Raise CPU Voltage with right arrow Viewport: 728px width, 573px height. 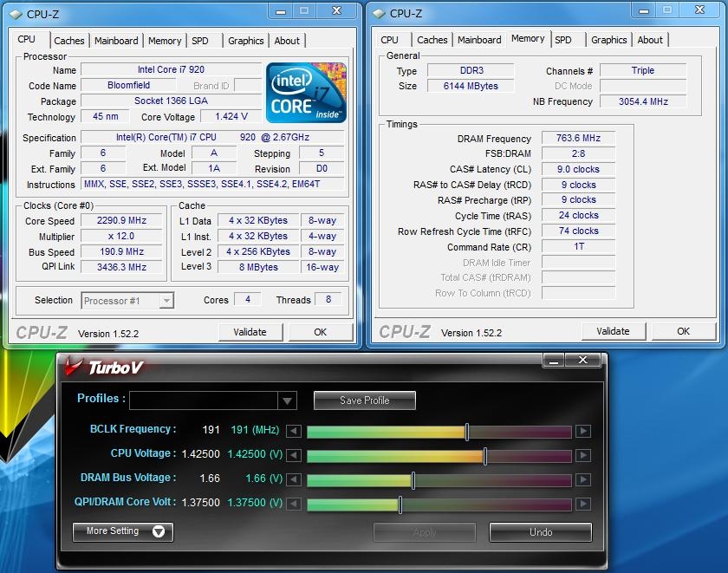point(582,456)
